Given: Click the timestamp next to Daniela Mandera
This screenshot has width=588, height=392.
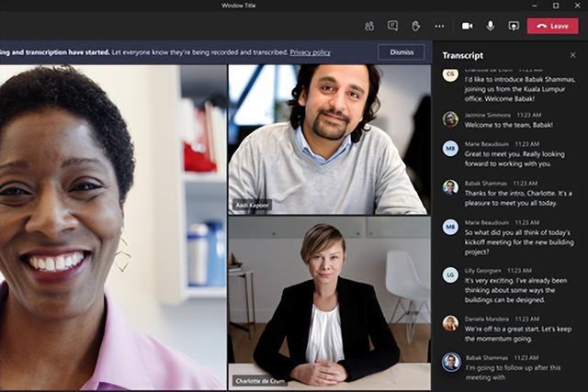Looking at the screenshot, I should pyautogui.click(x=526, y=319).
